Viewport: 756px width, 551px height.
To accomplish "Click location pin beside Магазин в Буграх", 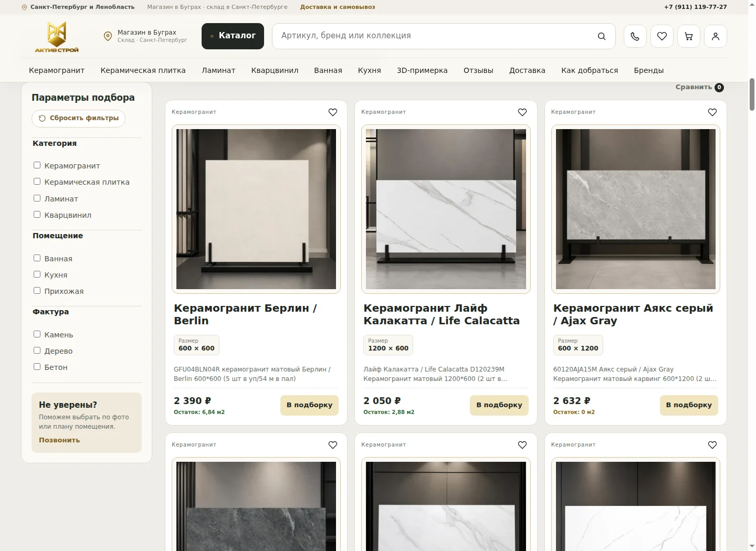I will [x=108, y=36].
